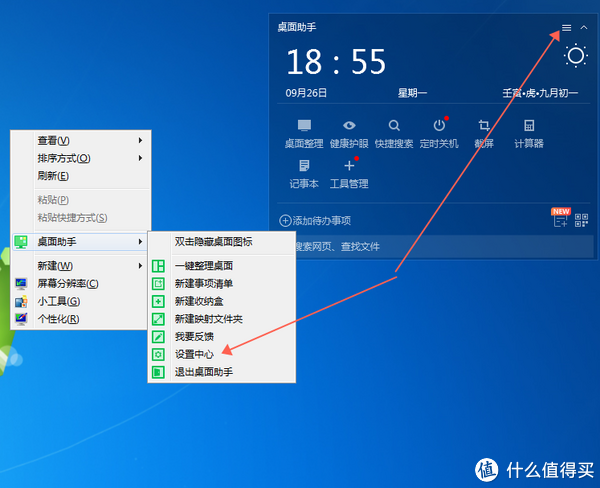The image size is (600, 488).
Task: Select 粘贴(P) in context menu
Action: coord(81,200)
